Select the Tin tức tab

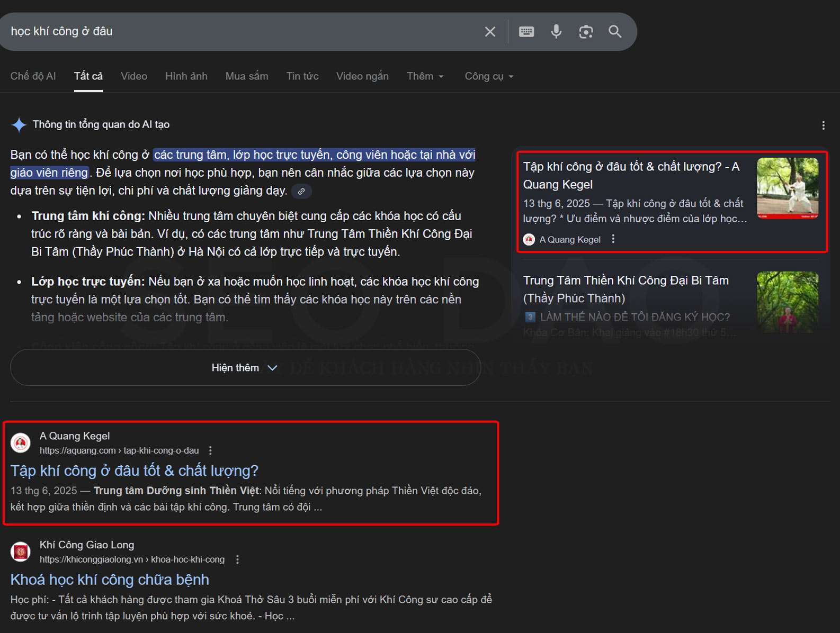[302, 76]
